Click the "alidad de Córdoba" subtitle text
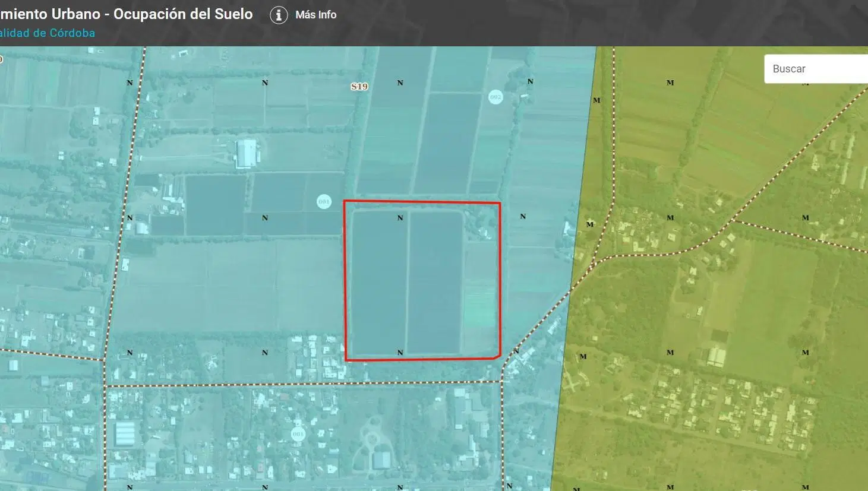 pyautogui.click(x=48, y=33)
